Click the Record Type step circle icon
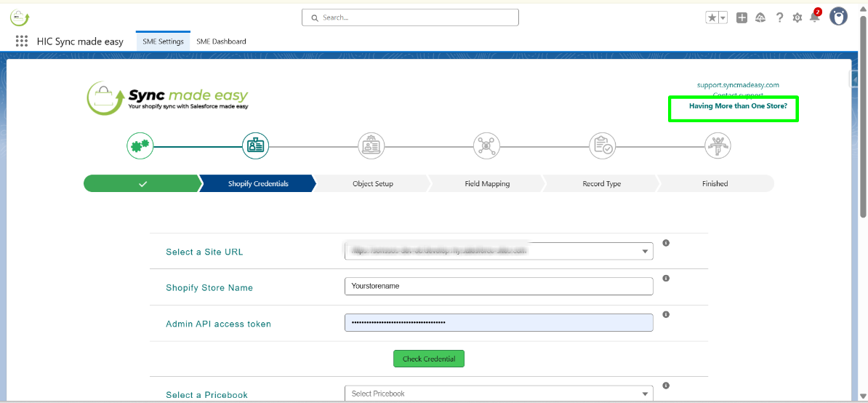Viewport: 868px width, 403px height. pos(602,146)
